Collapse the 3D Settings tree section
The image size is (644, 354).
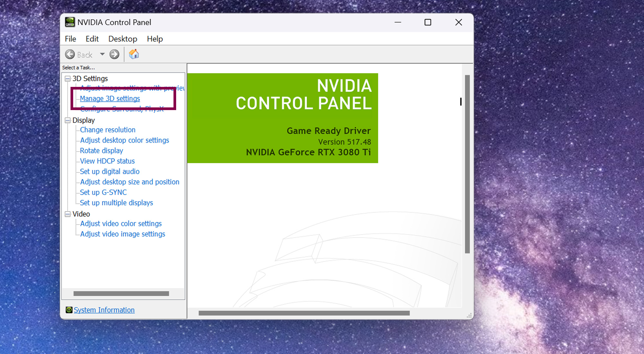(x=68, y=79)
